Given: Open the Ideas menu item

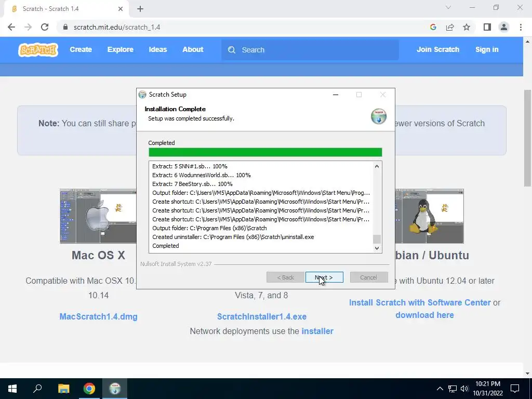Looking at the screenshot, I should click(158, 49).
